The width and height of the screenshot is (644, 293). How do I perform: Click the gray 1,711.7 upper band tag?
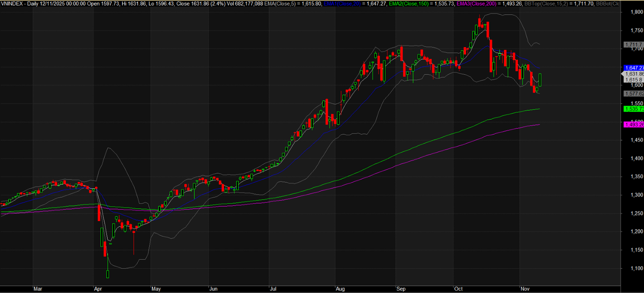pos(634,45)
